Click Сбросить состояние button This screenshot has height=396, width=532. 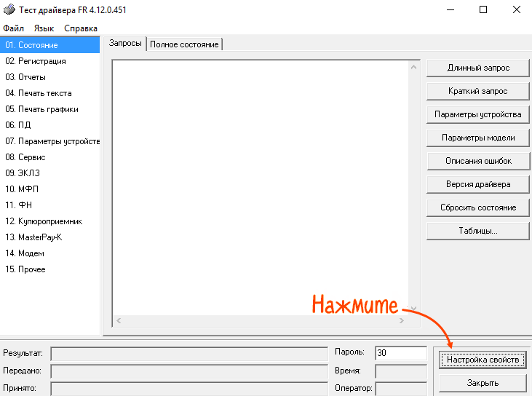477,207
